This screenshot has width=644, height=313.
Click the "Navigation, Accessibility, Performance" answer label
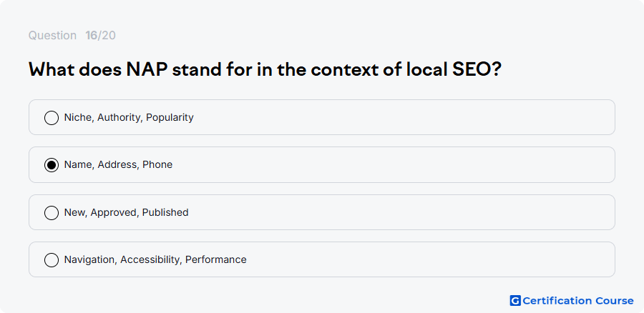tap(155, 259)
